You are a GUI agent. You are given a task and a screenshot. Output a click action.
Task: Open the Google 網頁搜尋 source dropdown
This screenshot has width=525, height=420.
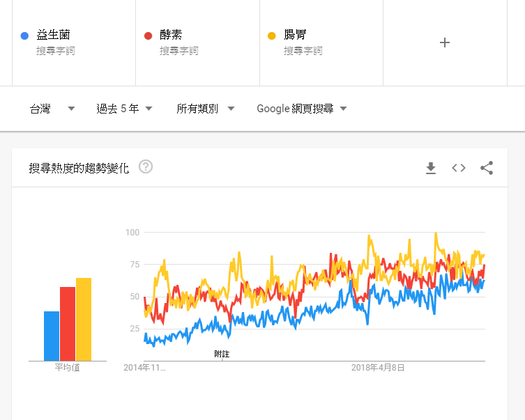(302, 109)
